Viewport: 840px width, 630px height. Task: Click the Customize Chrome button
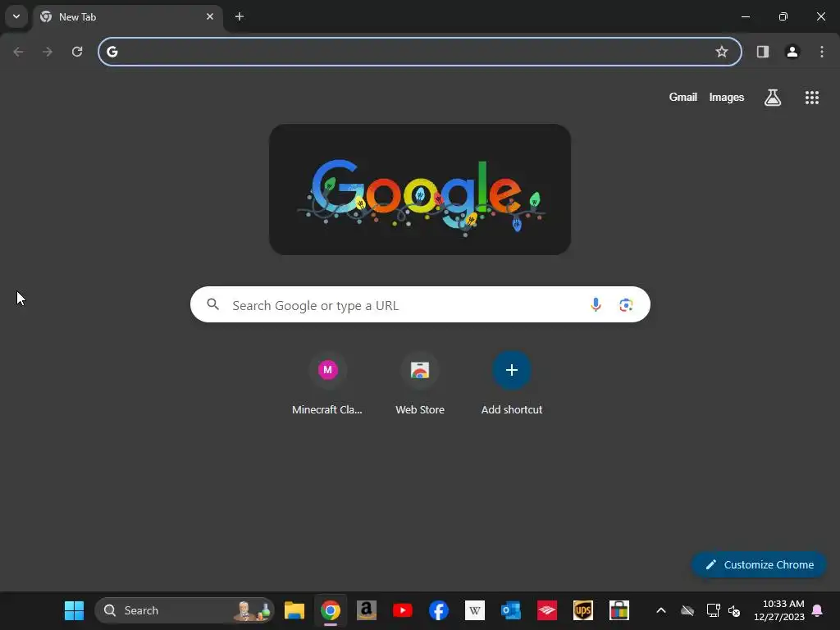[759, 564]
